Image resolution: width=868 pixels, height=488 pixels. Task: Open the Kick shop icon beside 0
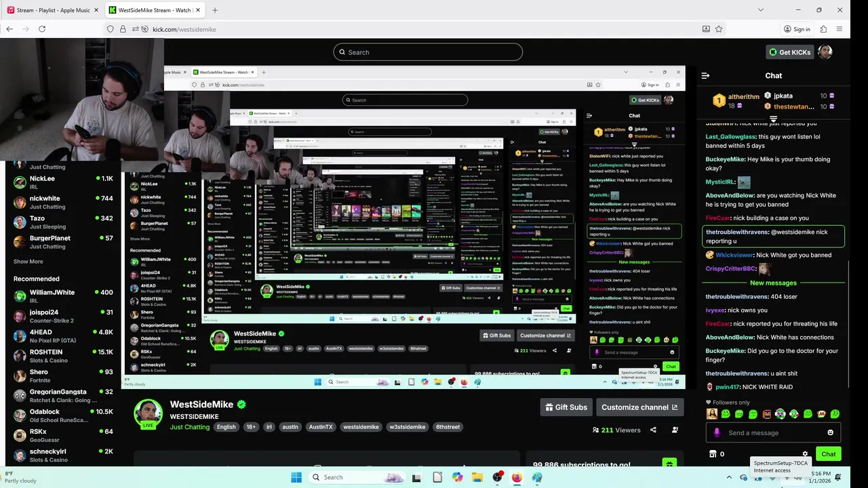click(713, 454)
